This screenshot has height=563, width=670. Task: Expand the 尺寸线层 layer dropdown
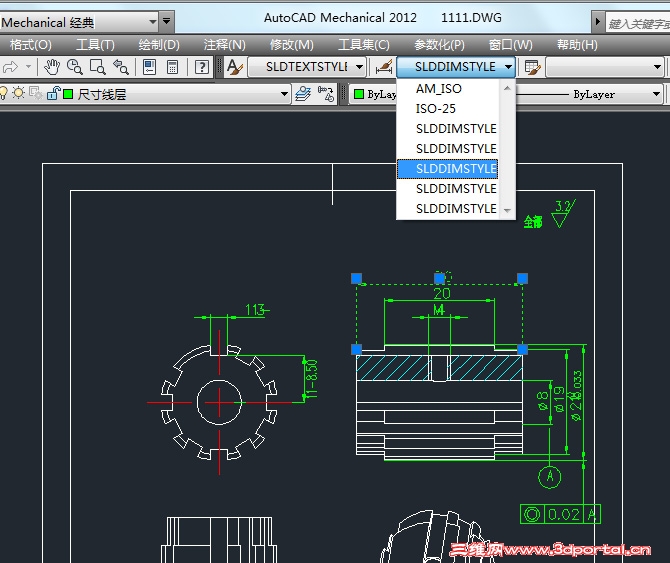284,94
